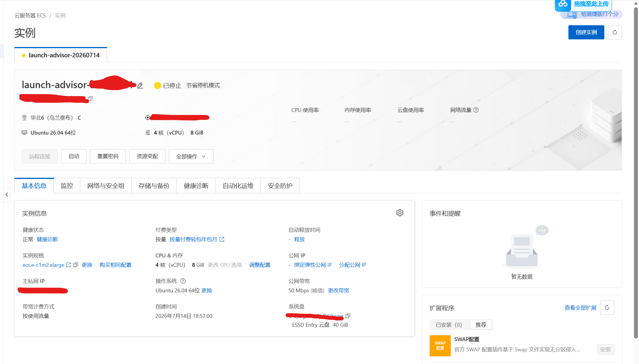Screen dimensions: 639x364
Task: Click the 更改 CPU 选项 text
Action: coord(225,265)
